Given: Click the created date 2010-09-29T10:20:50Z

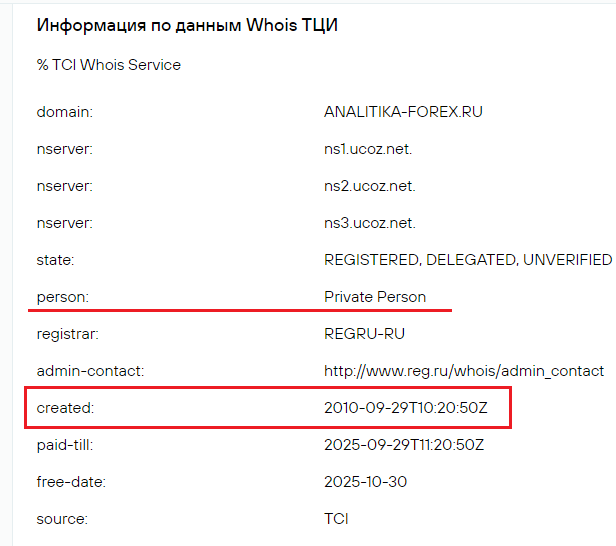Looking at the screenshot, I should (x=404, y=408).
